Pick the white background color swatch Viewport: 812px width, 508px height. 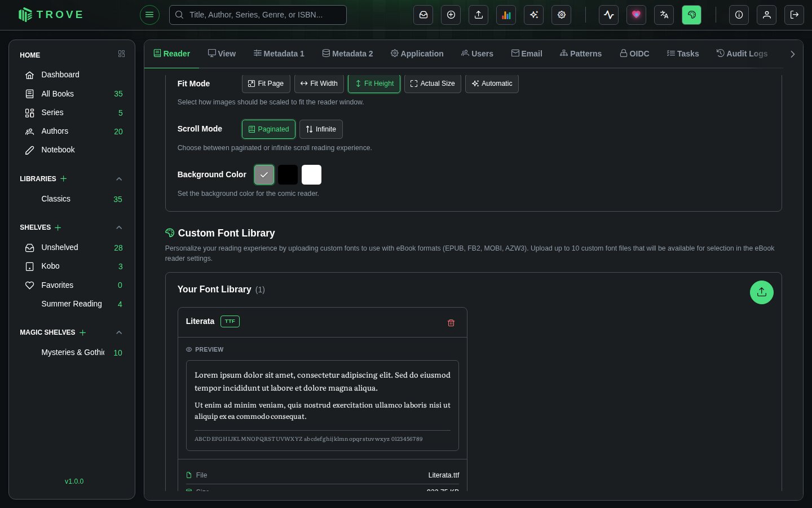click(311, 175)
